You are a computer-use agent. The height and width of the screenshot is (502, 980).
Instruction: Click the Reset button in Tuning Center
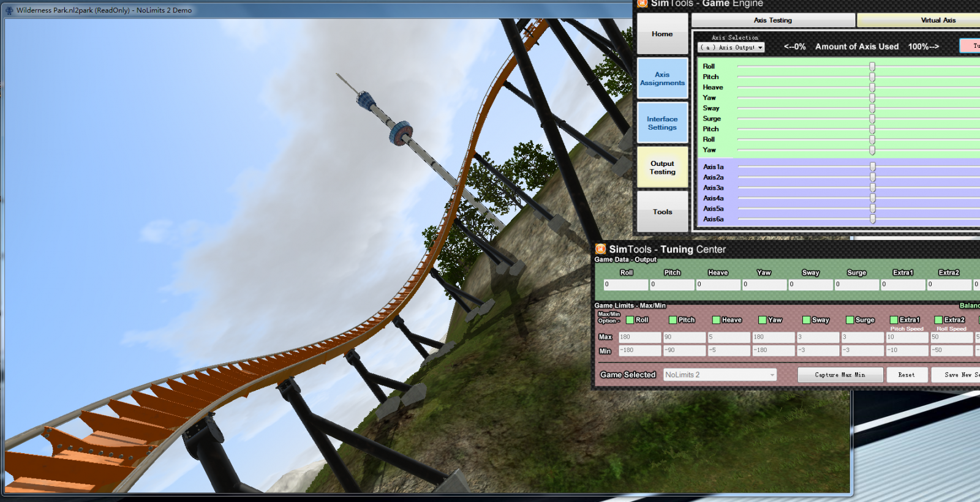[906, 375]
